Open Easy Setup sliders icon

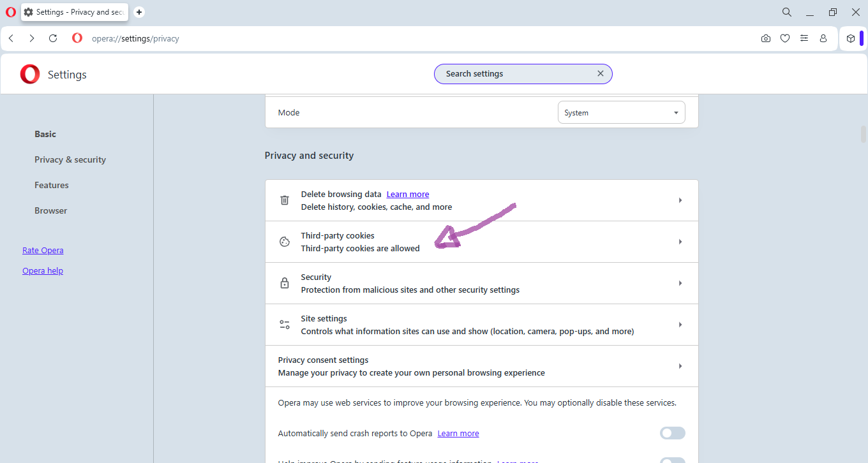click(804, 38)
